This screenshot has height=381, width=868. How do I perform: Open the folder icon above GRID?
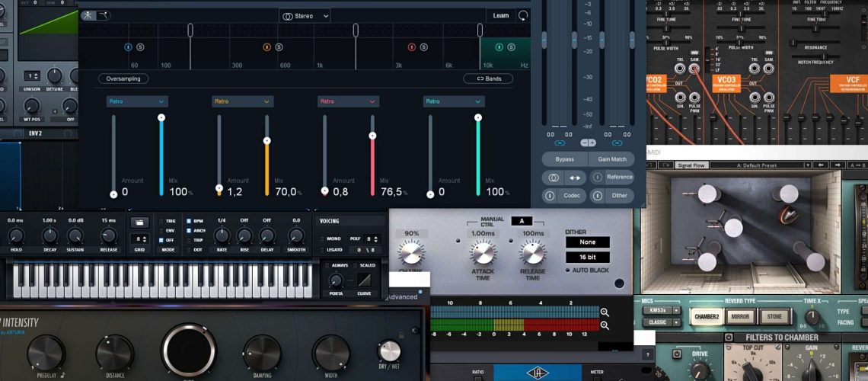tap(139, 222)
